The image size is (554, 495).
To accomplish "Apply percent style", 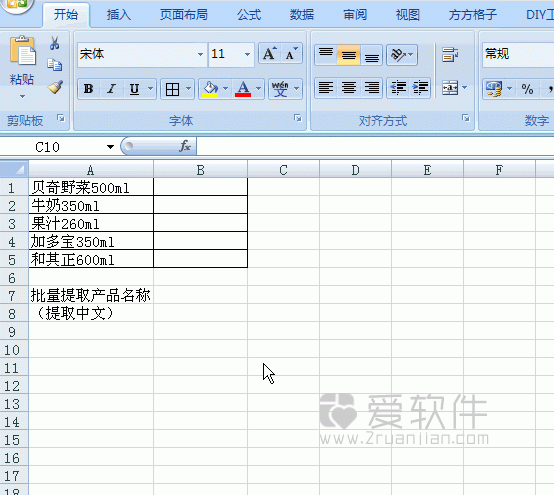I will [527, 89].
